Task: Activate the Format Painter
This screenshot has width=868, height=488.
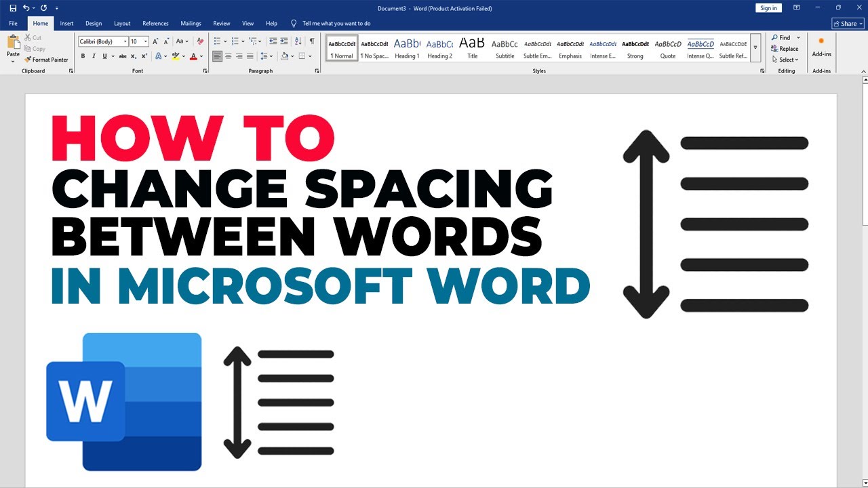Action: 46,60
